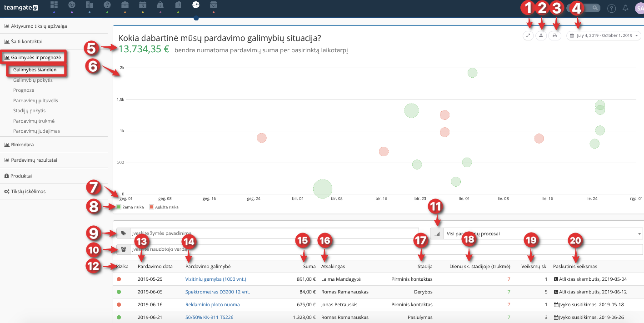Open the Calendar icon in top navigation
The height and width of the screenshot is (323, 644).
pyautogui.click(x=142, y=5)
